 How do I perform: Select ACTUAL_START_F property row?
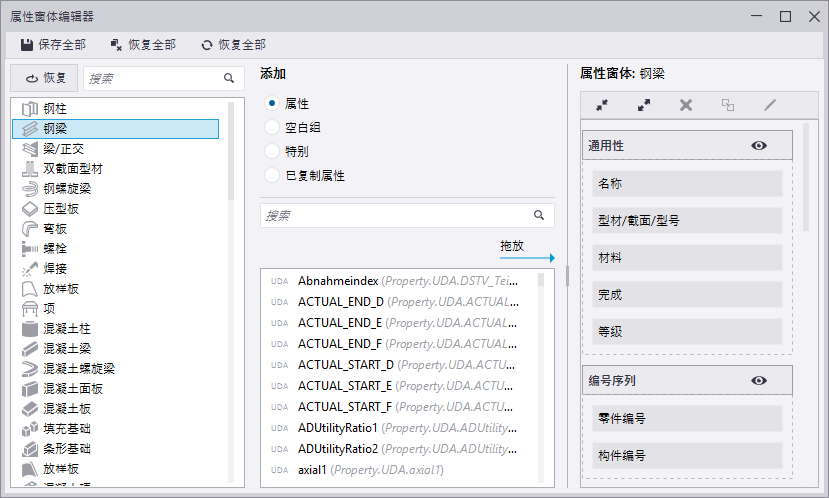click(399, 407)
